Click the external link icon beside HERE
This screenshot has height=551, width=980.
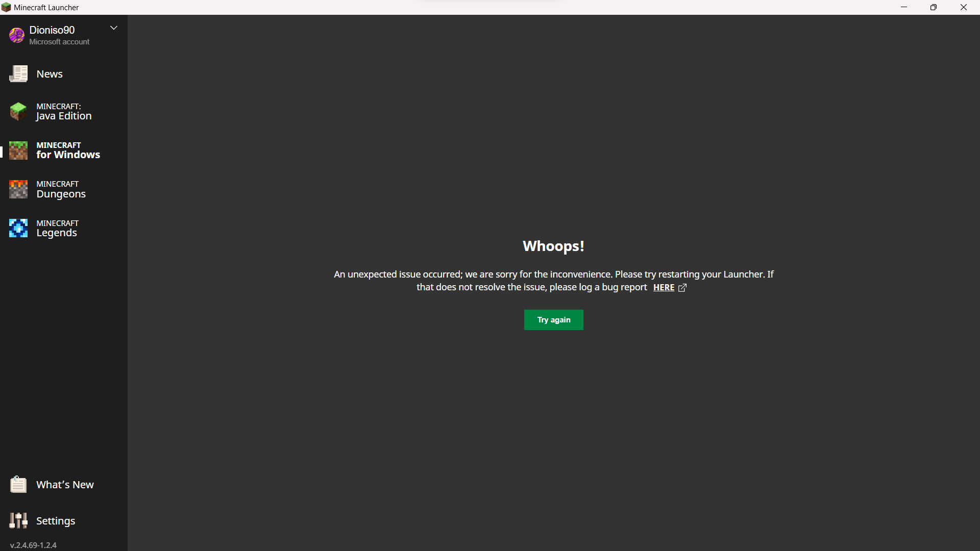[682, 288]
